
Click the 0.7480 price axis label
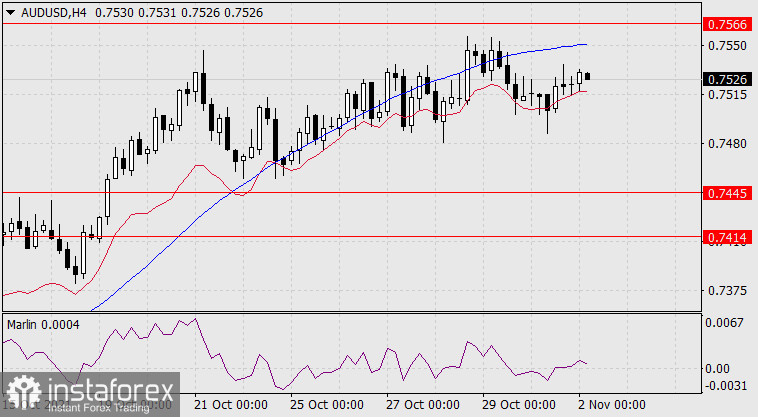click(724, 144)
